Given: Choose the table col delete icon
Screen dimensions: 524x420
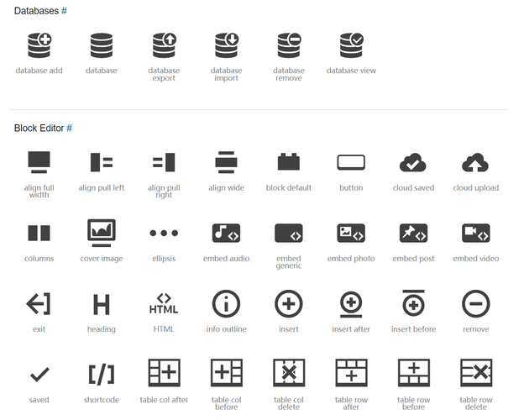Looking at the screenshot, I should [289, 373].
